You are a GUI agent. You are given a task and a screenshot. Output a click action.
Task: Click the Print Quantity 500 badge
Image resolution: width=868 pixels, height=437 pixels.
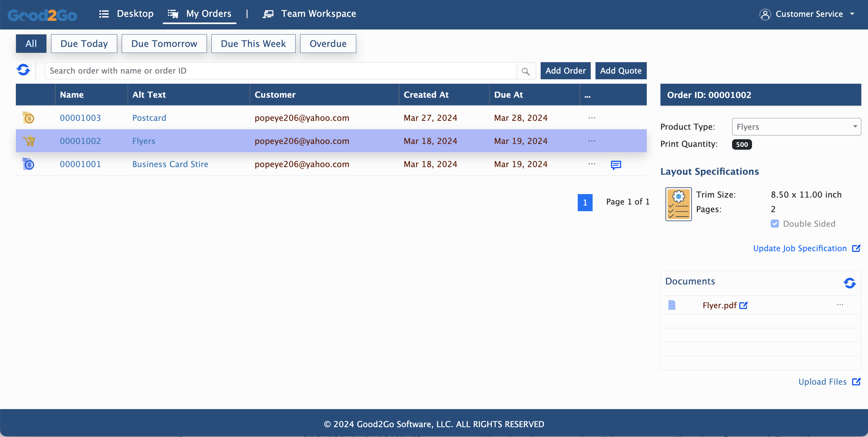click(x=742, y=144)
